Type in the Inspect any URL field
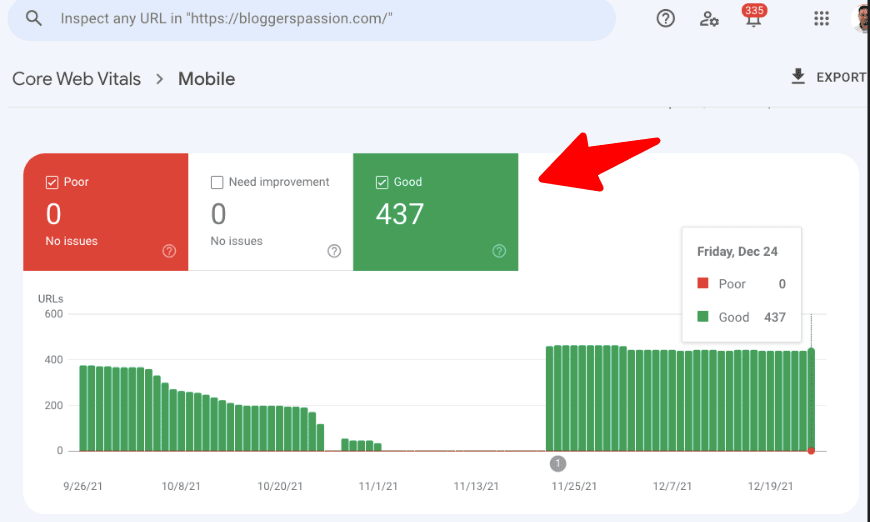This screenshot has height=522, width=870. click(x=320, y=19)
